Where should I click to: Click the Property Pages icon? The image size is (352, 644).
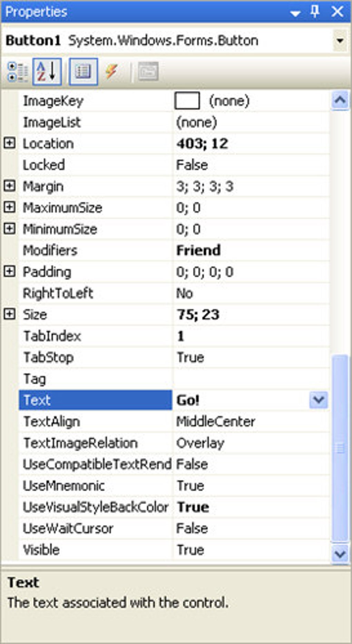148,72
